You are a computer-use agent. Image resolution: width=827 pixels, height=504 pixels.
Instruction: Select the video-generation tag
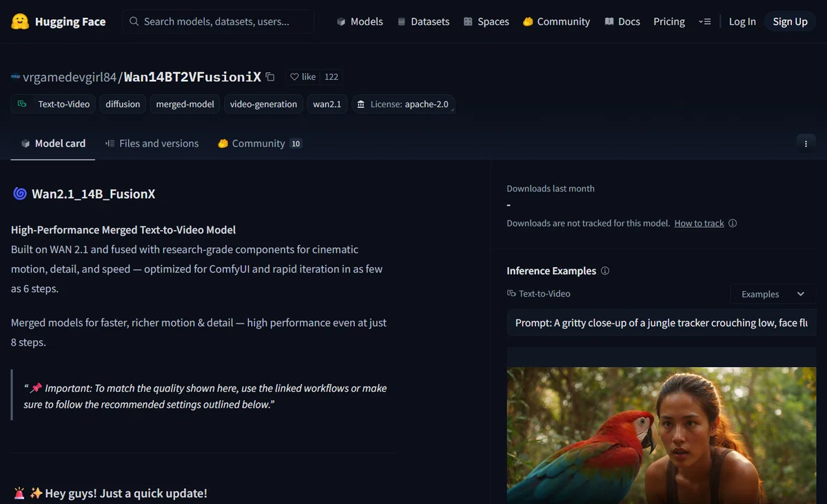[x=263, y=104]
